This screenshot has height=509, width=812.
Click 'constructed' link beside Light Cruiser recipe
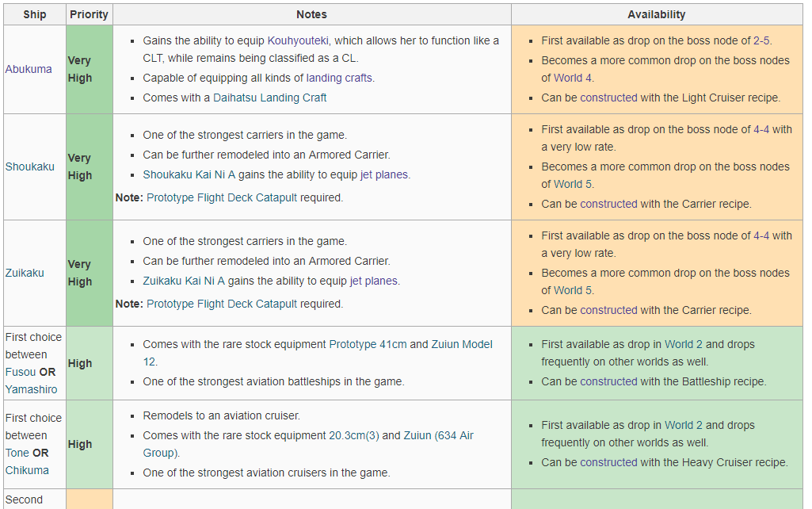608,98
